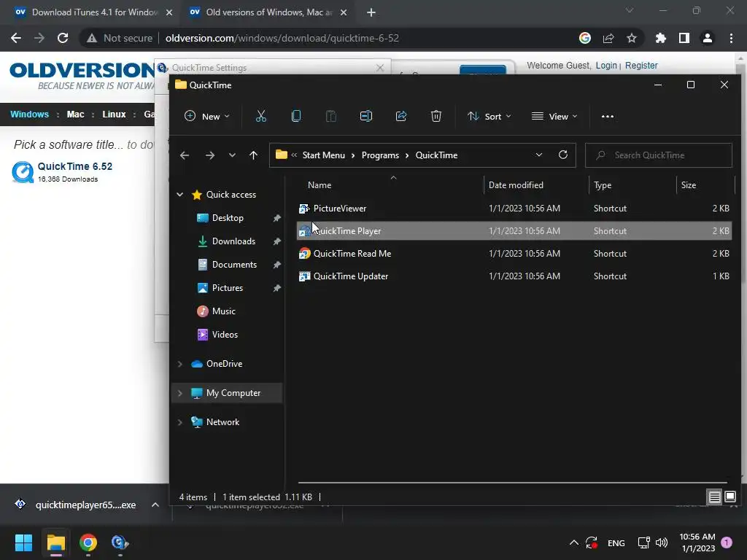This screenshot has height=560, width=747.
Task: Click Chrome taskbar icon
Action: pyautogui.click(x=88, y=542)
